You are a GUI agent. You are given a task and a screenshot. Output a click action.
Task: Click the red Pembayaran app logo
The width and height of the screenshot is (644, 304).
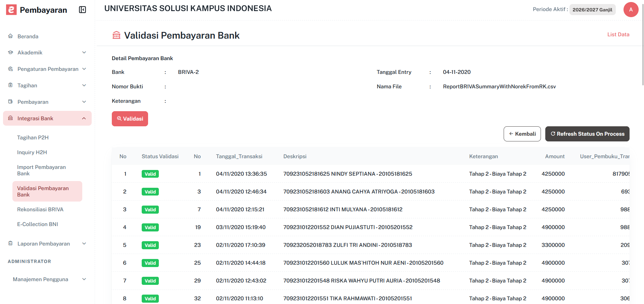(x=11, y=10)
